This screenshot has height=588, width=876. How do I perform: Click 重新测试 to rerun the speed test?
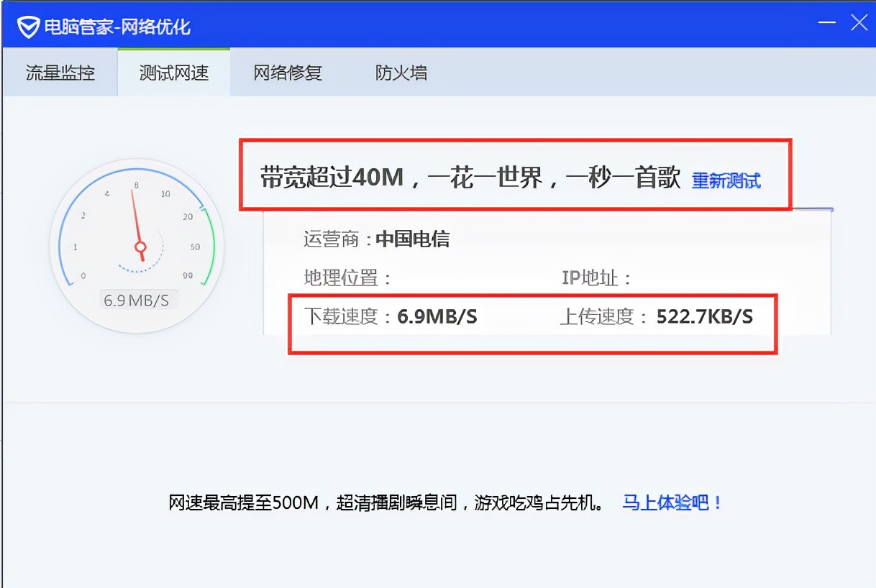click(726, 181)
